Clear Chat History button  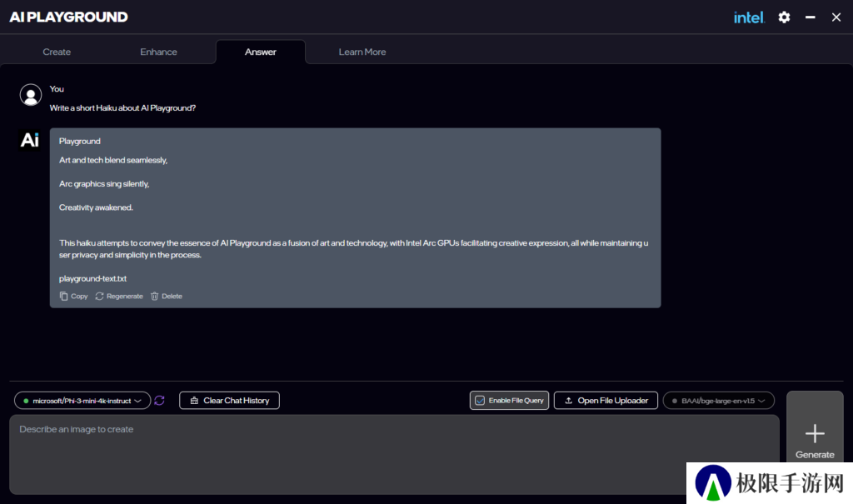point(230,401)
